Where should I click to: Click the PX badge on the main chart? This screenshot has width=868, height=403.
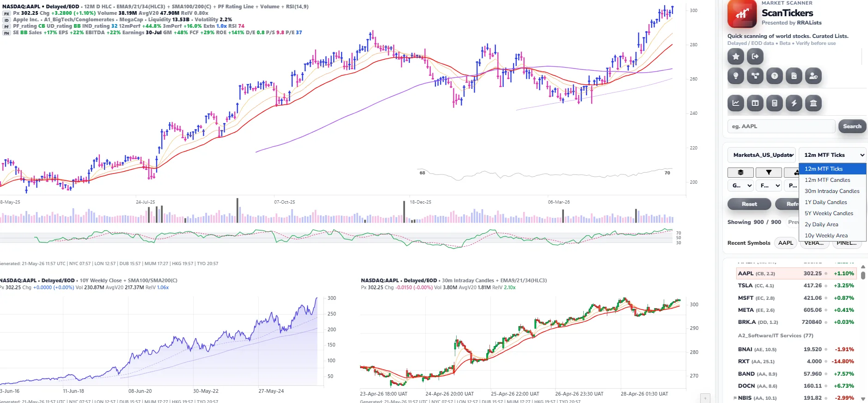6,13
